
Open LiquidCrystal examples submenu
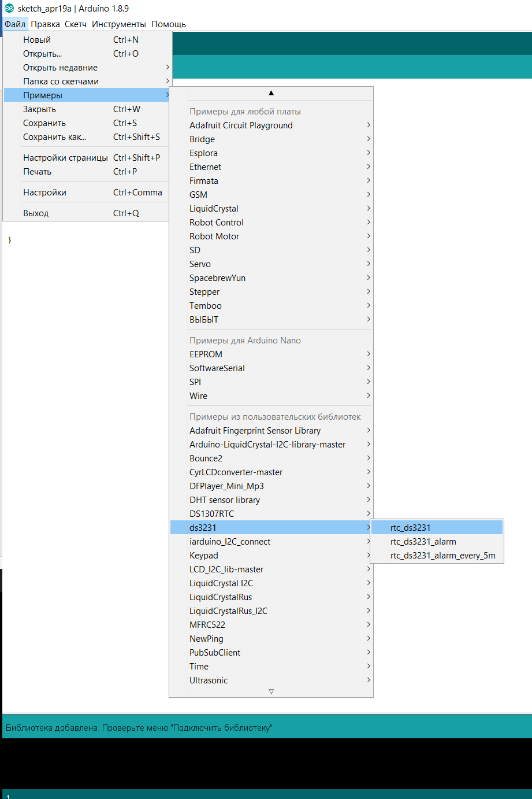point(271,209)
